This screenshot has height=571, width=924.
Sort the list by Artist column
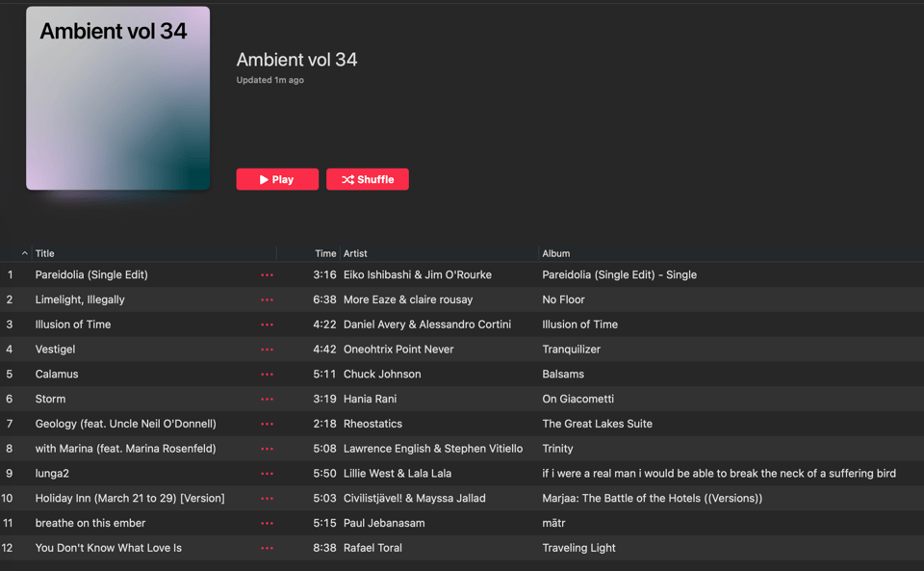point(355,254)
